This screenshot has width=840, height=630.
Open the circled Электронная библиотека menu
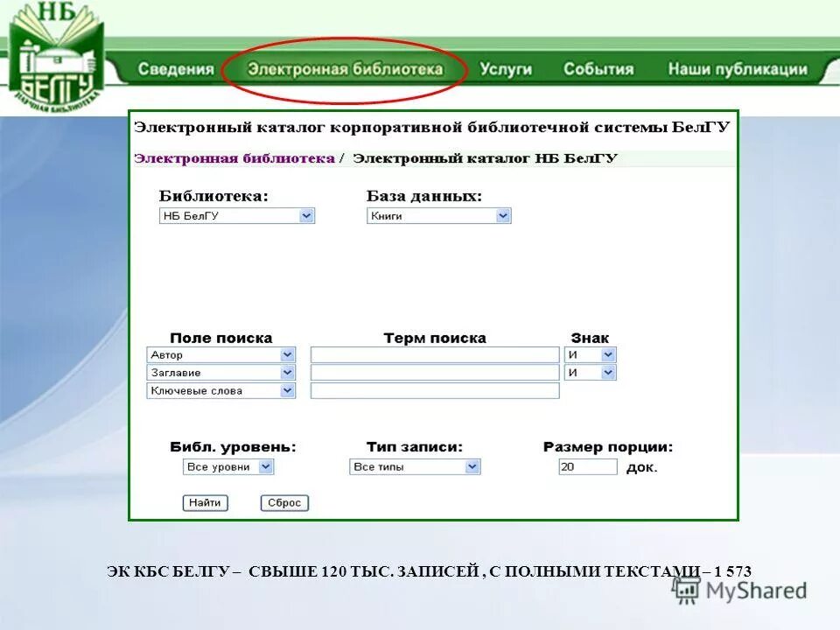346,68
